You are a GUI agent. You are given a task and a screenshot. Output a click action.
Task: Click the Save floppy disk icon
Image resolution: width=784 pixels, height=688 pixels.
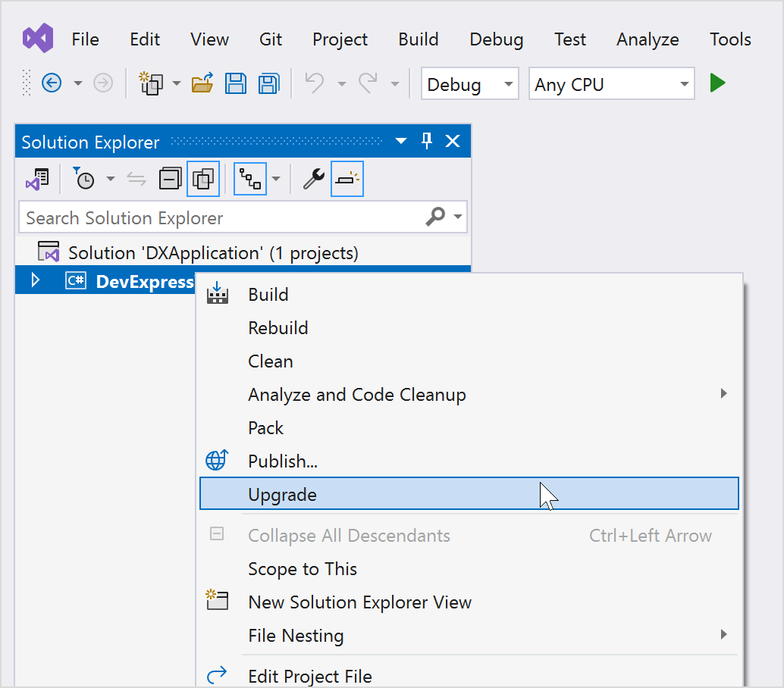(x=236, y=83)
